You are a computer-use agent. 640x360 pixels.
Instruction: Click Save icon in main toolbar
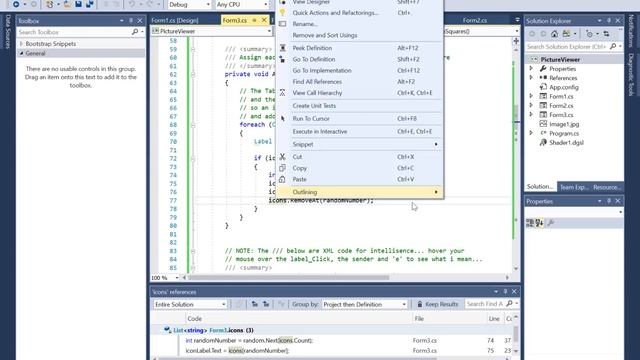[x=78, y=4]
